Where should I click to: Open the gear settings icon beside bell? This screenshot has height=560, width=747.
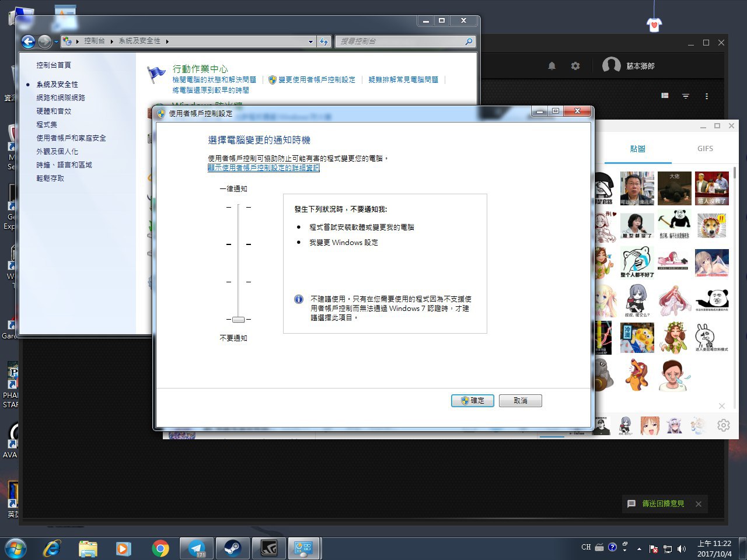click(x=575, y=66)
